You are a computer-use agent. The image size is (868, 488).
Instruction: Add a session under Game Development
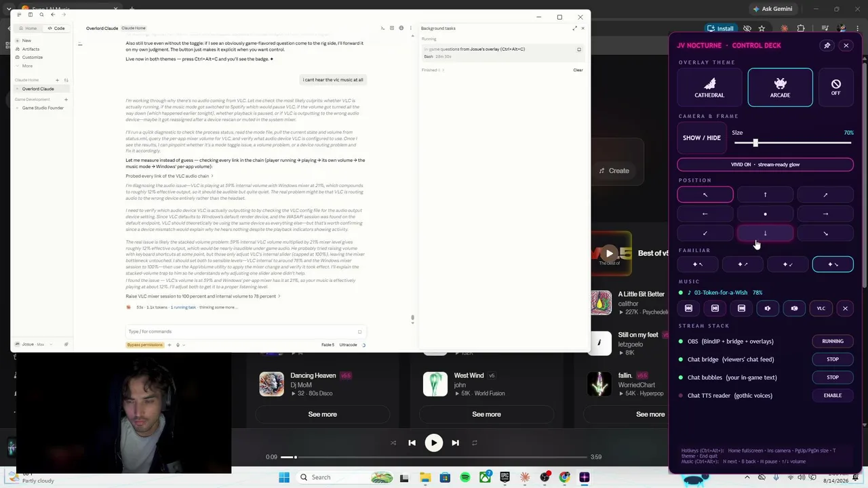click(66, 100)
